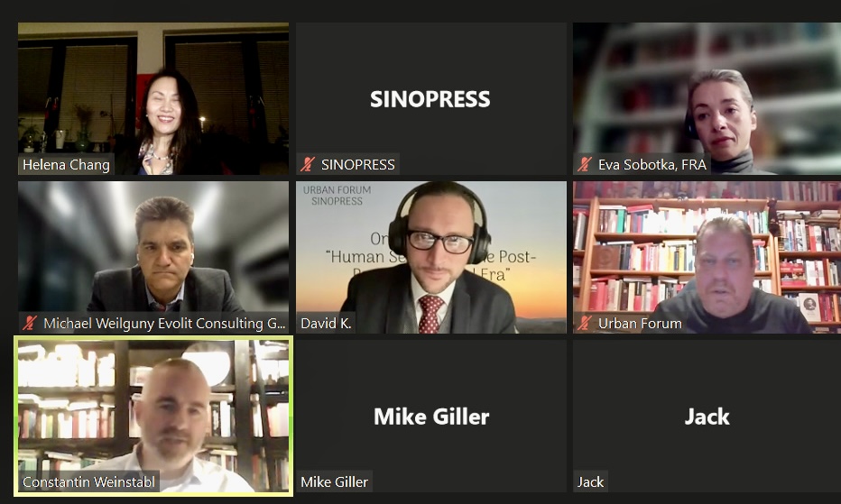Click muted mic icon beside Eva Sobotka

point(585,164)
